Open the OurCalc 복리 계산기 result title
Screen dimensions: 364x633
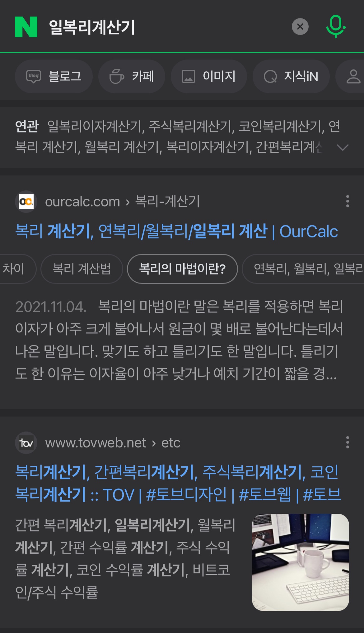(177, 231)
